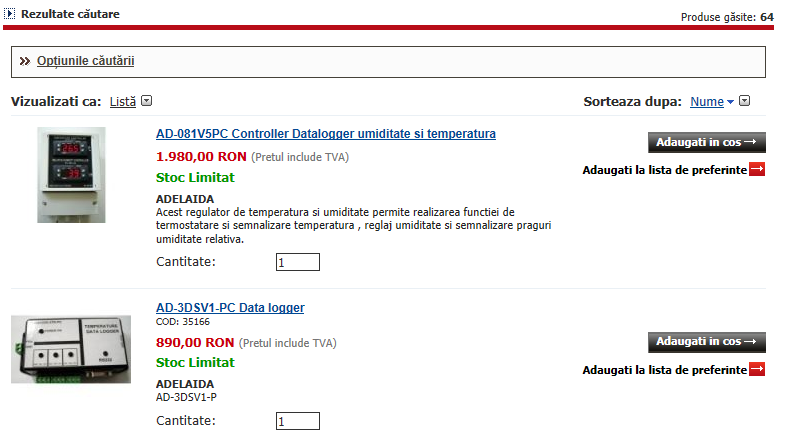
Task: Open AD-3DSV1-PC data logger thumbnail
Action: point(71,349)
